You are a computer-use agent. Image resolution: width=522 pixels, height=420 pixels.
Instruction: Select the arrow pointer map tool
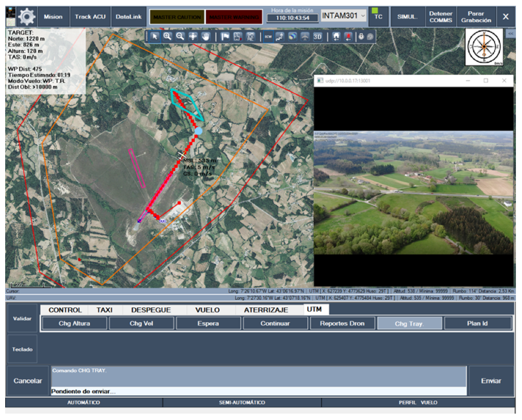coord(155,37)
